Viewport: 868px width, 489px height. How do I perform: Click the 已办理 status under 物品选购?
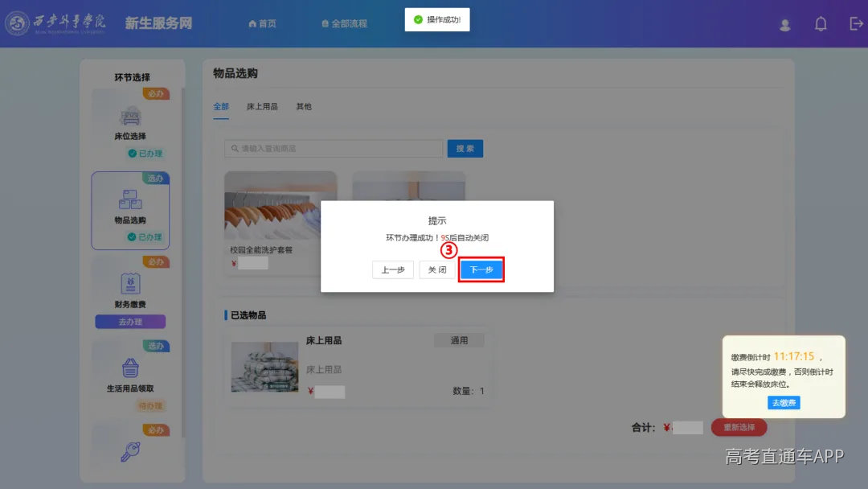[145, 237]
